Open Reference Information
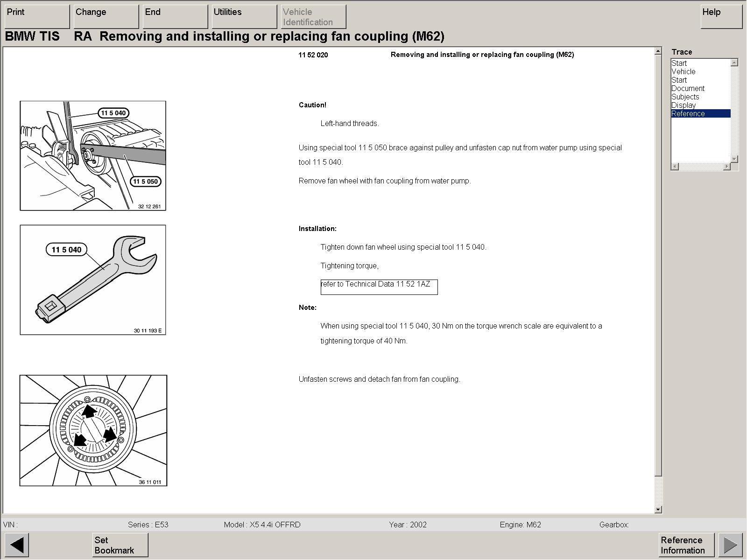747x560 pixels. click(686, 545)
